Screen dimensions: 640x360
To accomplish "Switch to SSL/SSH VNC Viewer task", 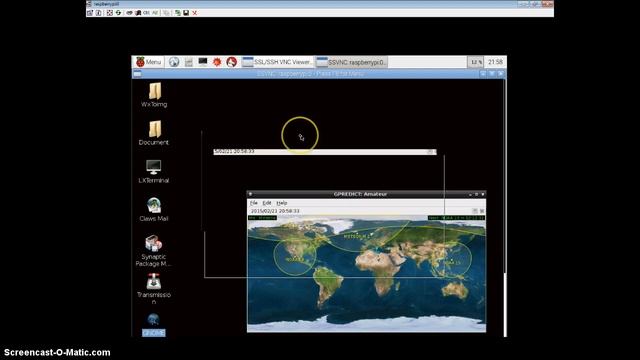I will 278,62.
